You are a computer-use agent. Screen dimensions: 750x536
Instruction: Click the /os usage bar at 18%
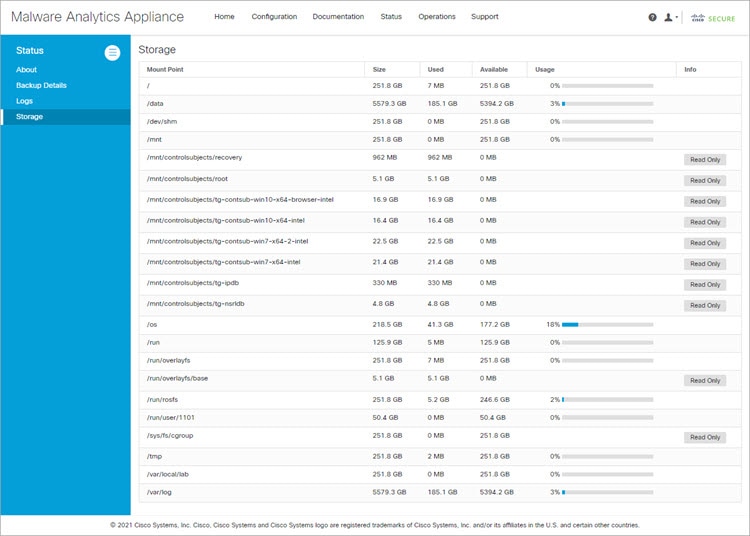[x=607, y=325]
